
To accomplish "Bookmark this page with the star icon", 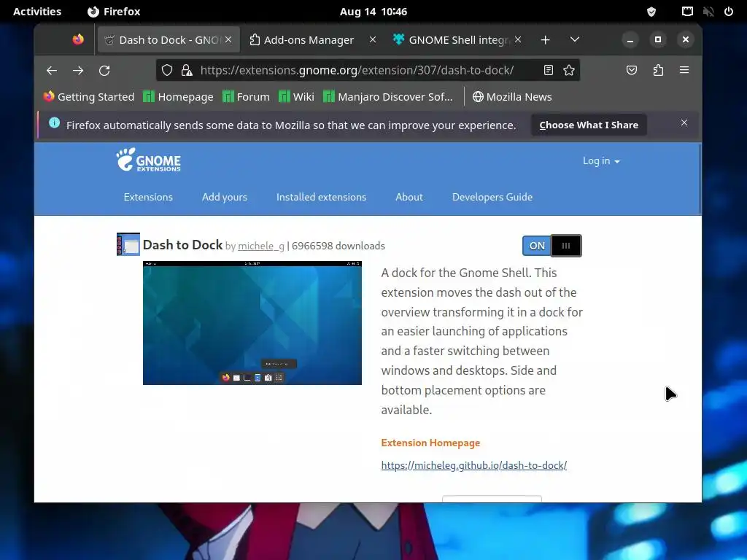I will coord(569,71).
